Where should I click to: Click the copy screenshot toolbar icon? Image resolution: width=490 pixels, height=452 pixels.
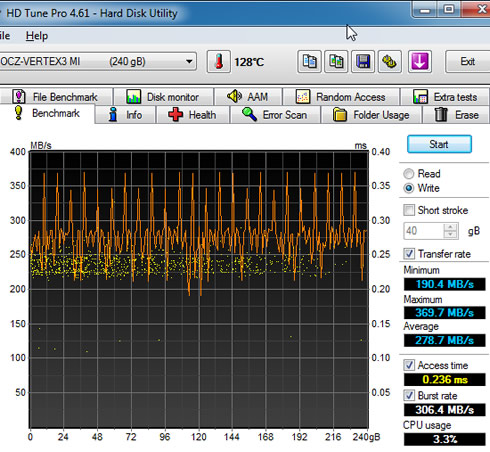pyautogui.click(x=336, y=62)
